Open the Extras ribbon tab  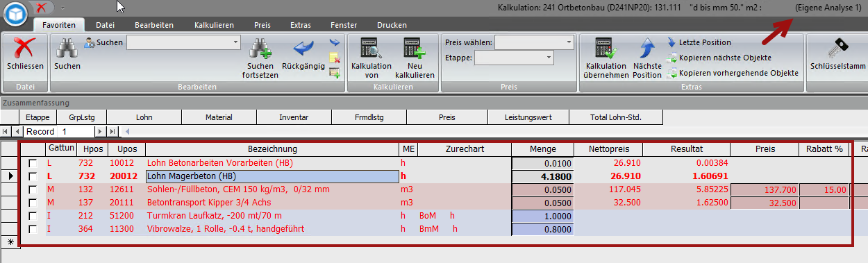301,25
